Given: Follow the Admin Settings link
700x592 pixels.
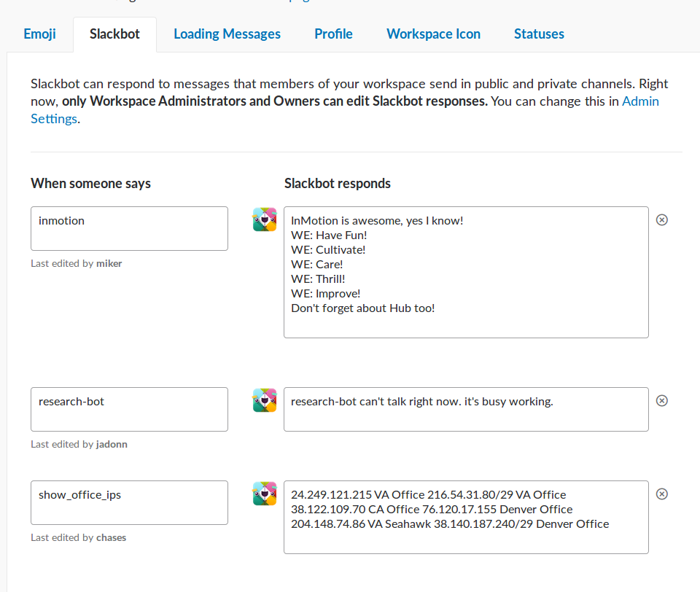Looking at the screenshot, I should pyautogui.click(x=639, y=101).
